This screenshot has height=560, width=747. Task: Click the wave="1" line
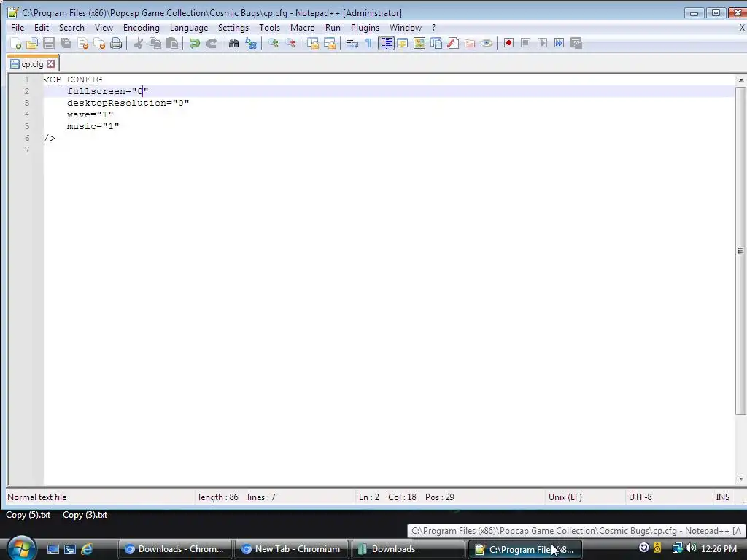click(90, 114)
